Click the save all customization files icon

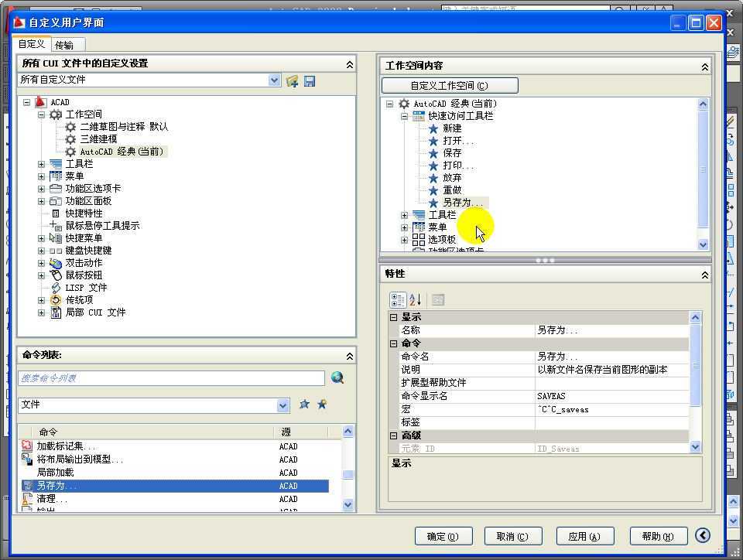point(310,81)
